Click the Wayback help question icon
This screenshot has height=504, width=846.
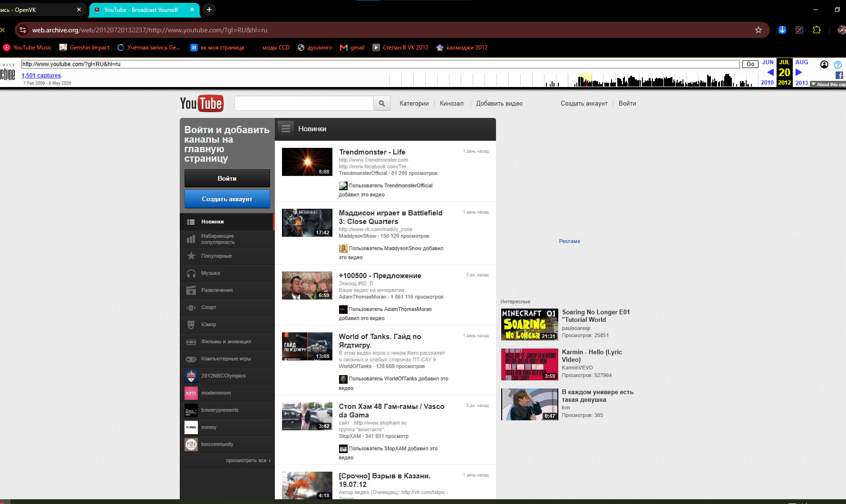coord(838,65)
